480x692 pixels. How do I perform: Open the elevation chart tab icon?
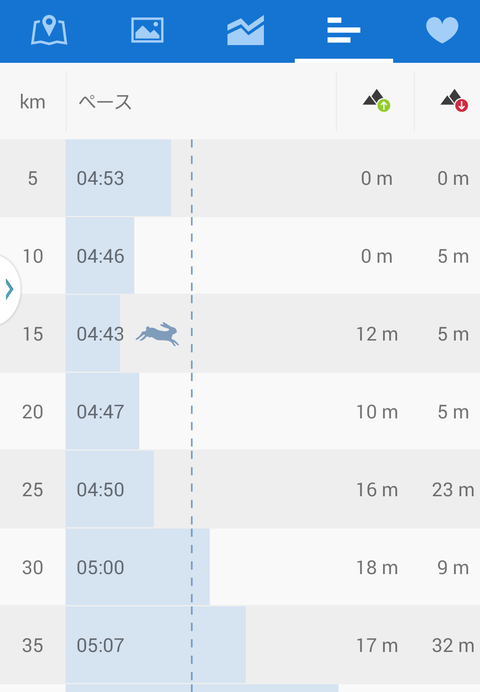pos(246,30)
